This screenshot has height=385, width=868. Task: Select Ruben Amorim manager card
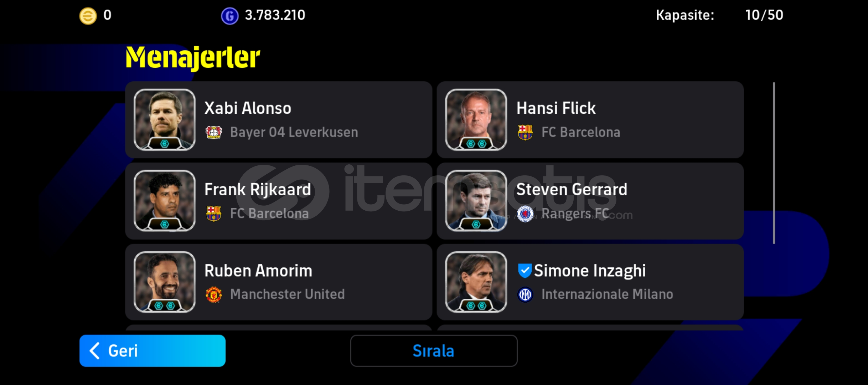click(279, 282)
